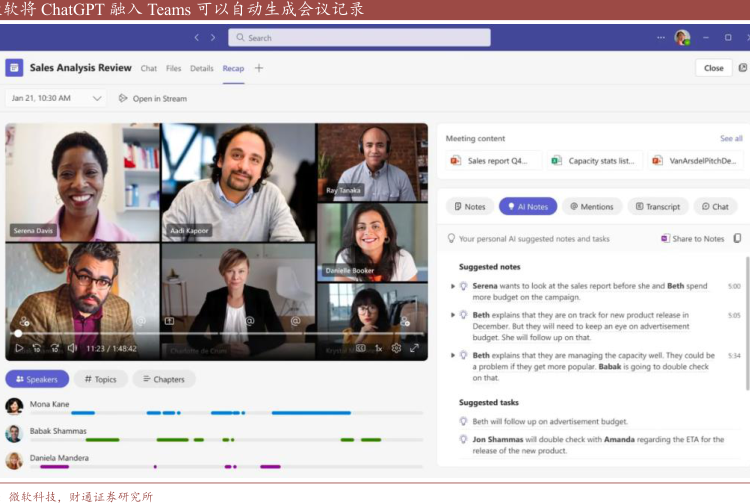The width and height of the screenshot is (750, 504).
Task: Click the leave marker near timeline end
Action: 405,321
